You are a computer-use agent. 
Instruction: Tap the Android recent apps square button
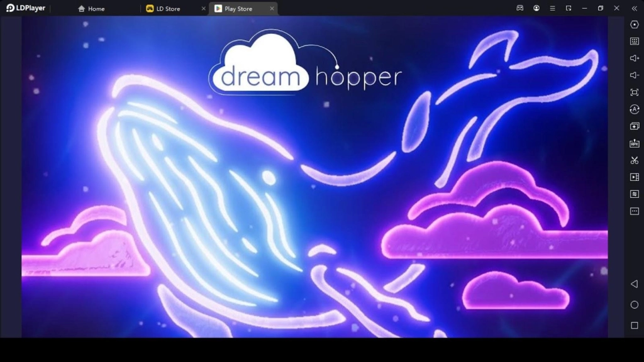click(x=634, y=326)
